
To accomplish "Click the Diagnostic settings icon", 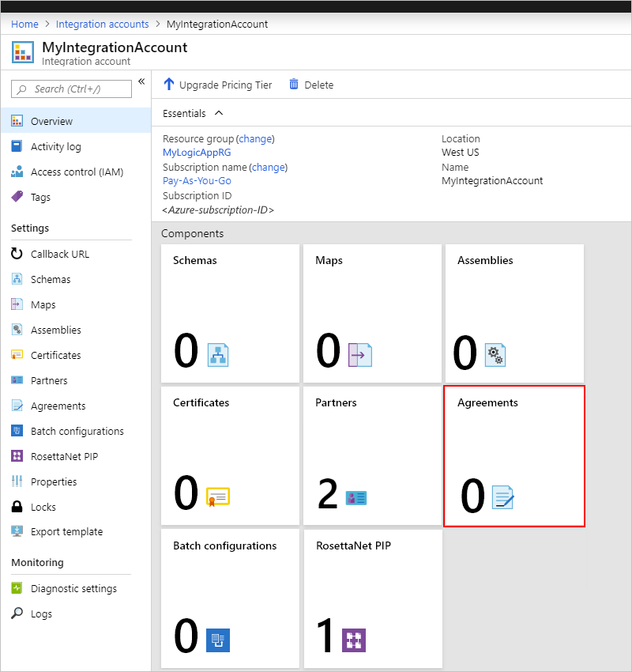I will coord(17,588).
